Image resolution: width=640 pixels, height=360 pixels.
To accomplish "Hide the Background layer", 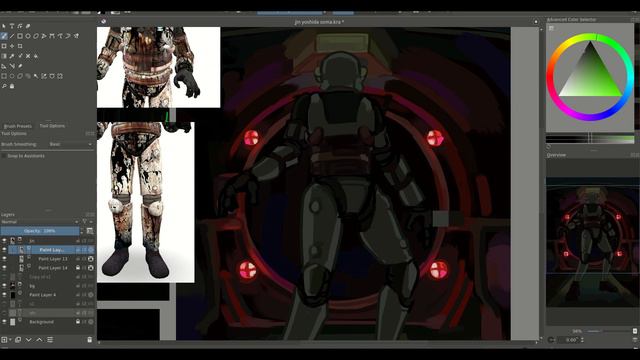I will pyautogui.click(x=4, y=322).
